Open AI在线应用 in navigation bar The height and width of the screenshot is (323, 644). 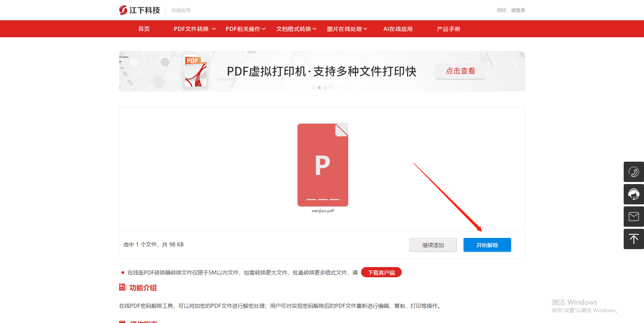(398, 29)
